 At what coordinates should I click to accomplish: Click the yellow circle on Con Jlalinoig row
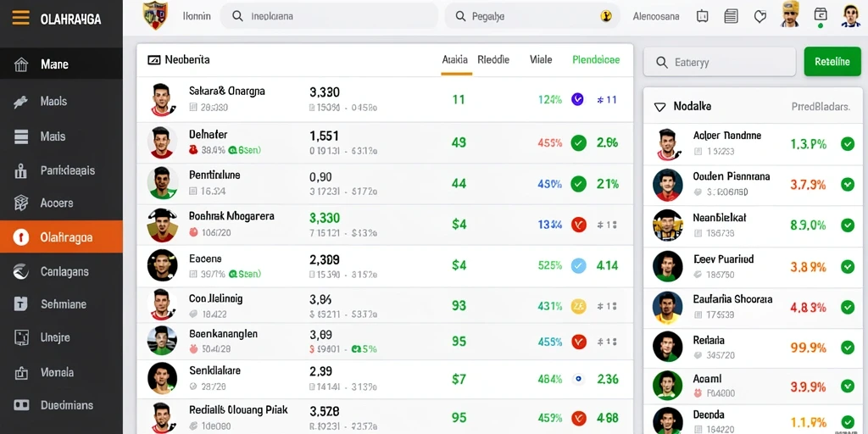[578, 305]
